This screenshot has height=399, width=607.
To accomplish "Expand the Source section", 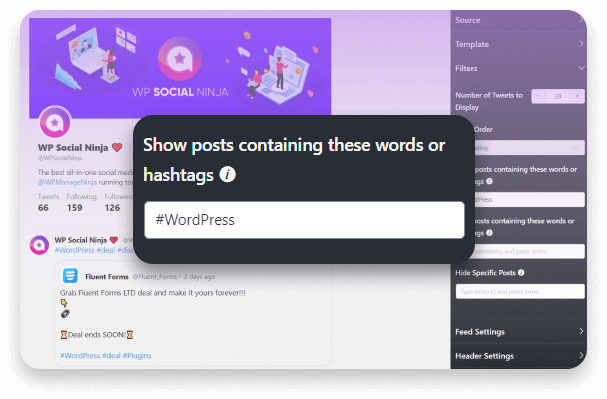I will 518,20.
